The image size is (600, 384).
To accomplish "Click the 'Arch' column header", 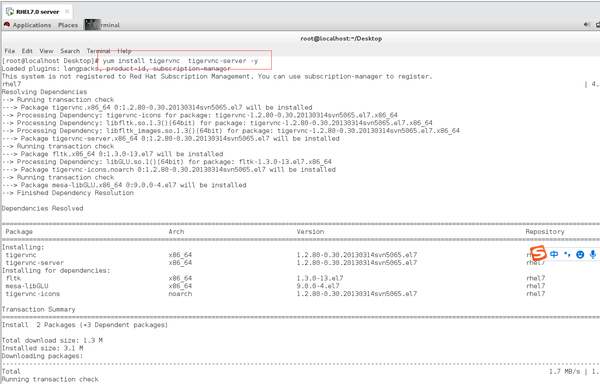I will coord(176,231).
